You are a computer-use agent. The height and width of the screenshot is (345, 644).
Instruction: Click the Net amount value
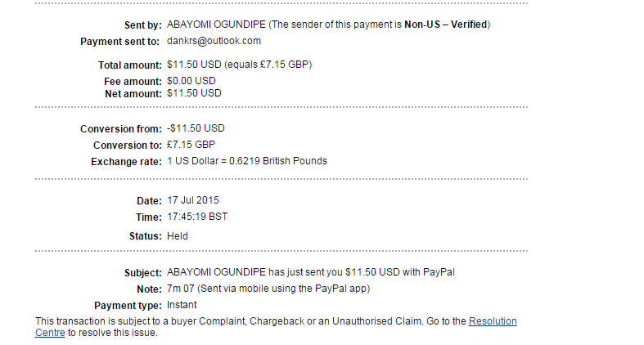point(194,93)
